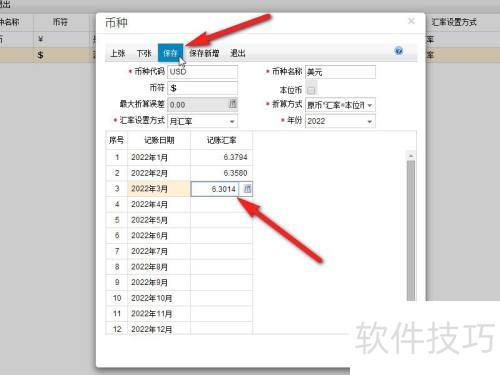Select the 2022年11月 date cell
This screenshot has height=375, width=500.
159,314
